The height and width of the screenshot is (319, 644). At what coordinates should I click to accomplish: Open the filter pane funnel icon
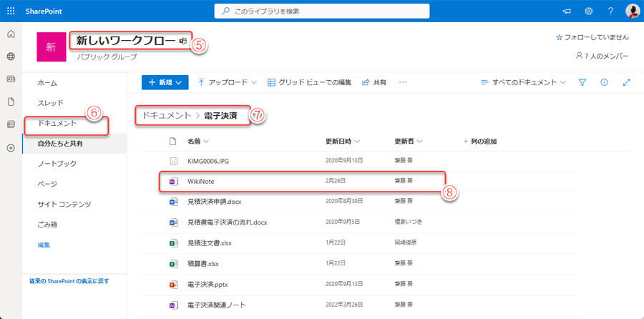(x=582, y=82)
